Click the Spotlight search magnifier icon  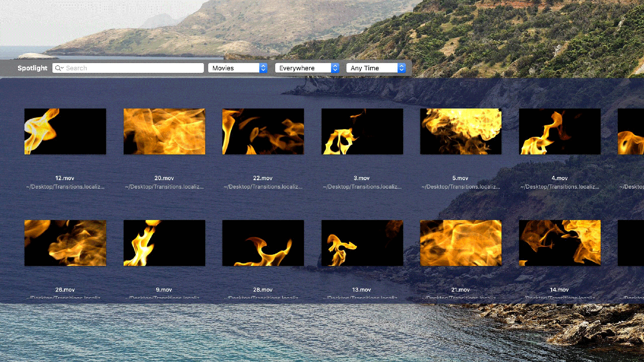[x=59, y=68]
